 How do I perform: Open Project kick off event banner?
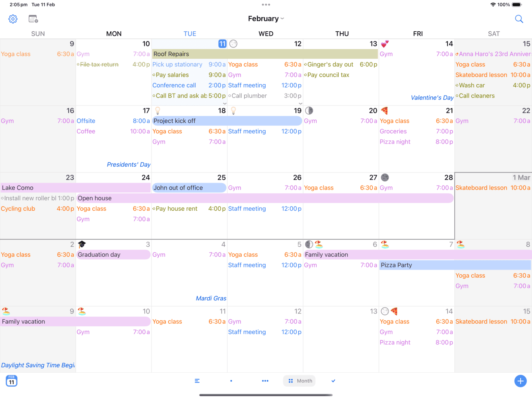click(227, 121)
